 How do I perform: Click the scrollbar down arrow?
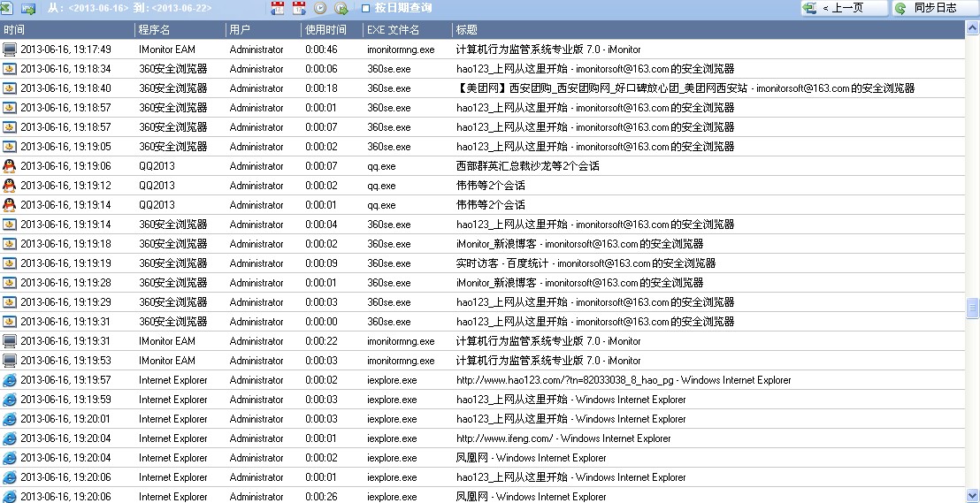[972, 496]
